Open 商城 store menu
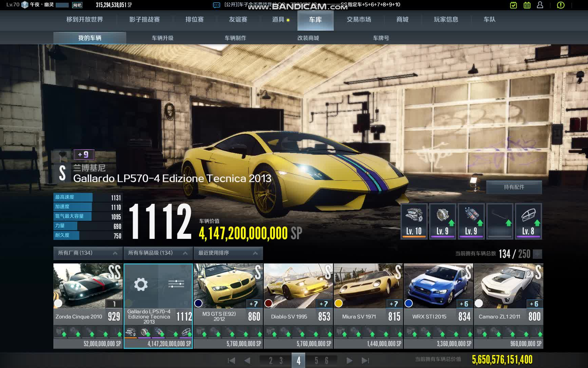The width and height of the screenshot is (588, 368). [x=403, y=20]
